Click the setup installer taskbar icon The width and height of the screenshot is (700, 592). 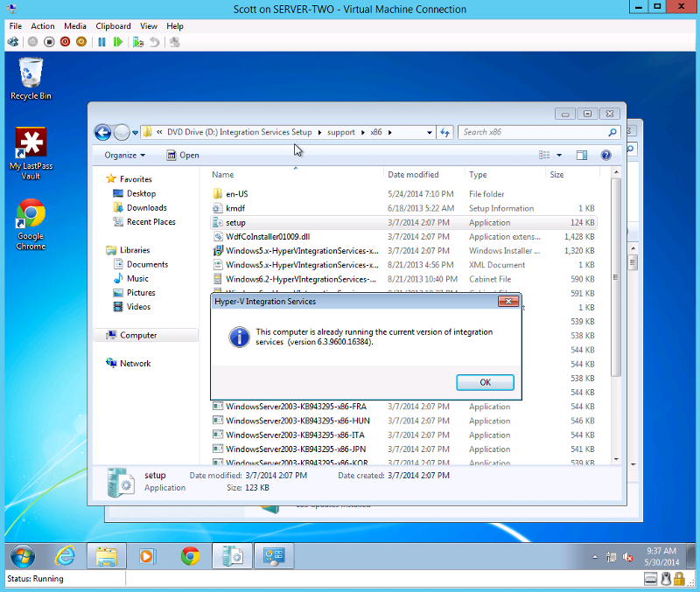[x=232, y=556]
